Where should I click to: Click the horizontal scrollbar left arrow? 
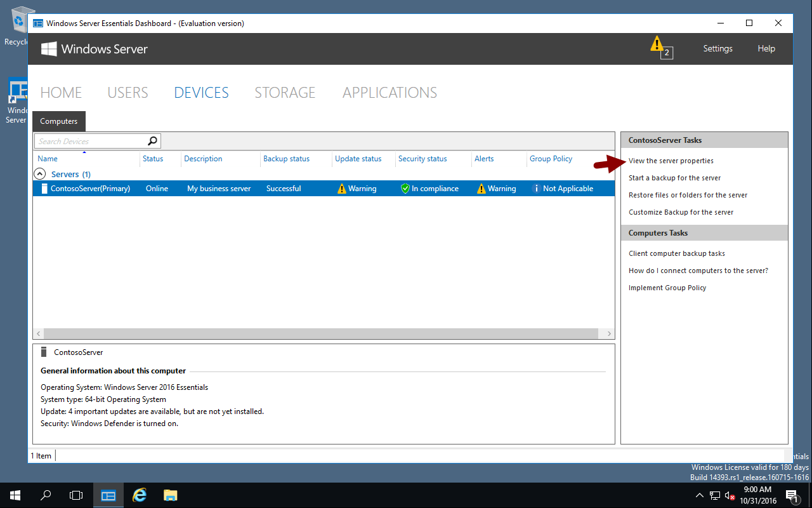(x=38, y=333)
